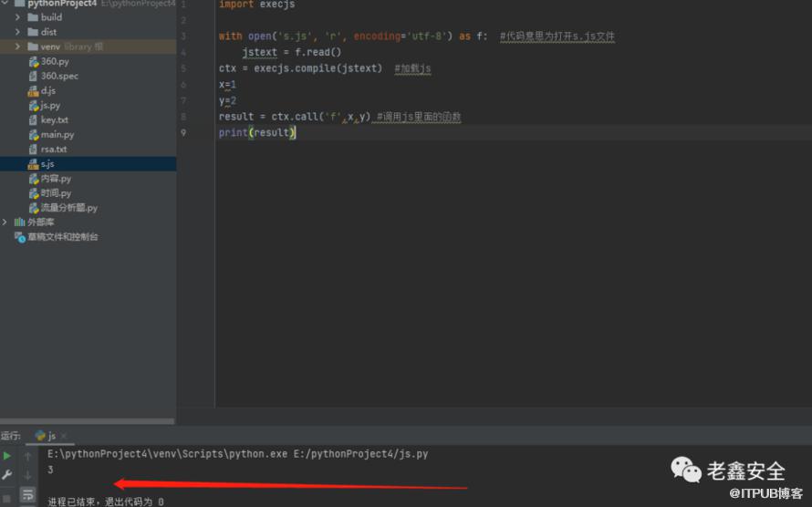Image resolution: width=812 pixels, height=507 pixels.
Task: Open 草稿文件和控制台 scratches node
Action: point(62,237)
